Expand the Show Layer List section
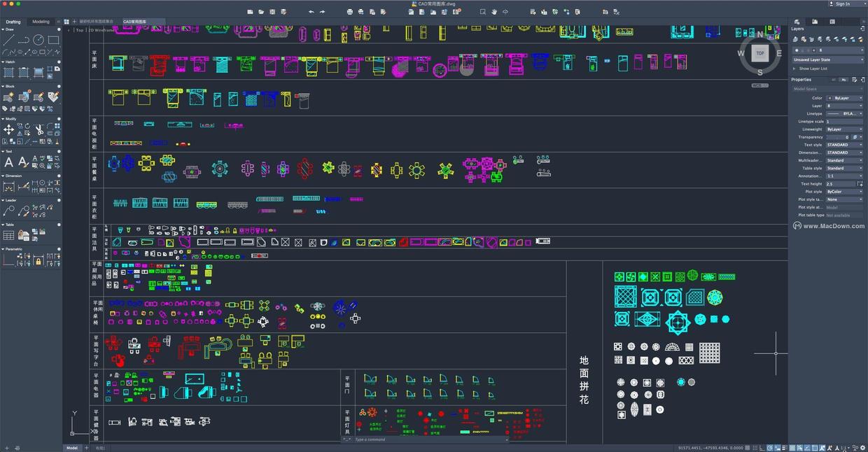The image size is (868, 452). tap(812, 69)
